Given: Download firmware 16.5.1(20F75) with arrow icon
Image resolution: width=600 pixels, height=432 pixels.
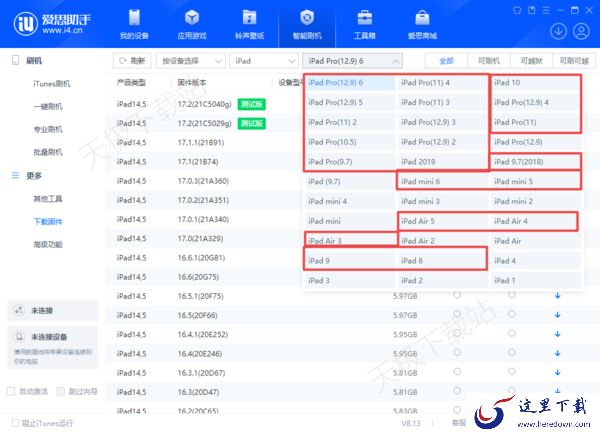Looking at the screenshot, I should (x=558, y=295).
